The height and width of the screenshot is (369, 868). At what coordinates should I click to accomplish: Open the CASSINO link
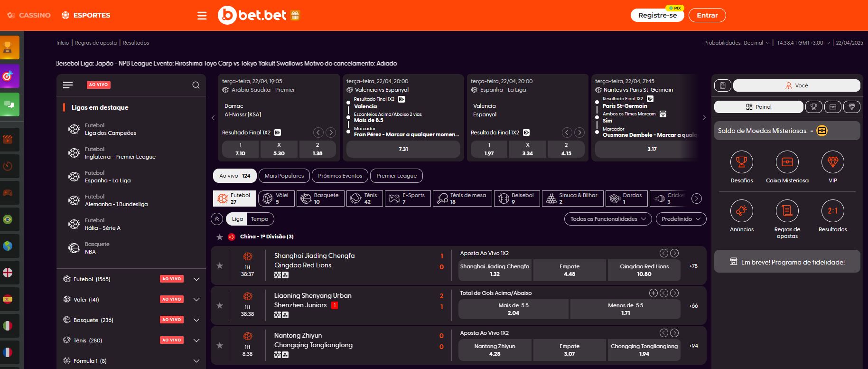click(x=29, y=15)
